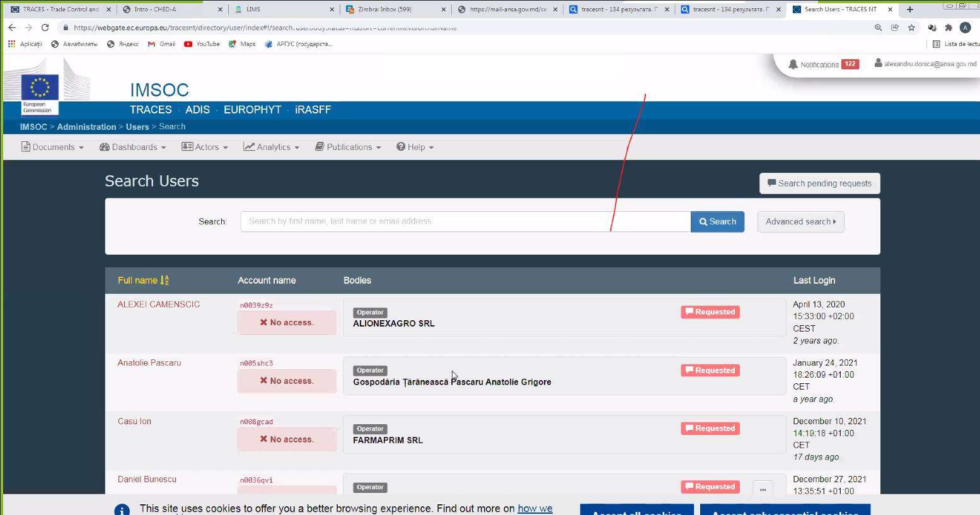Screen dimensions: 980x515
Task: Open the Maps bookmark
Action: [x=242, y=44]
